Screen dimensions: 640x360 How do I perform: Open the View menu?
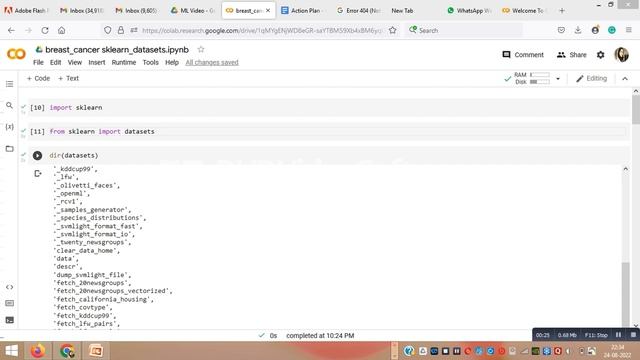point(75,62)
